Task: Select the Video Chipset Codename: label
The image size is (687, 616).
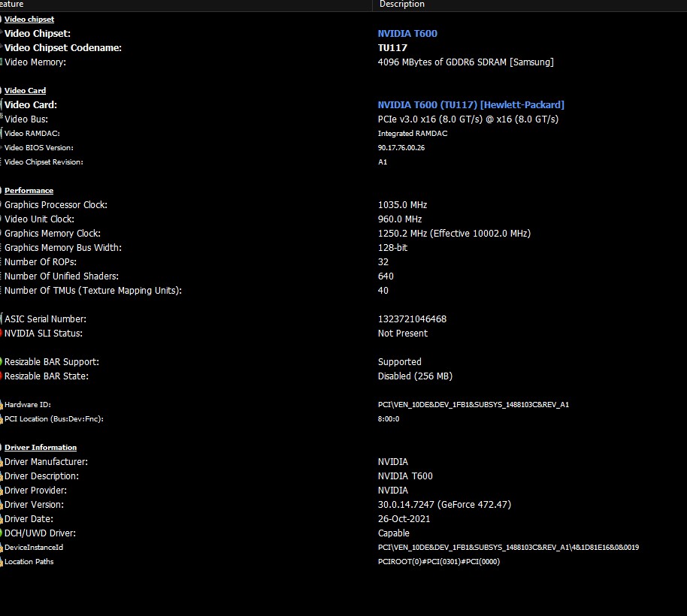Action: (63, 48)
